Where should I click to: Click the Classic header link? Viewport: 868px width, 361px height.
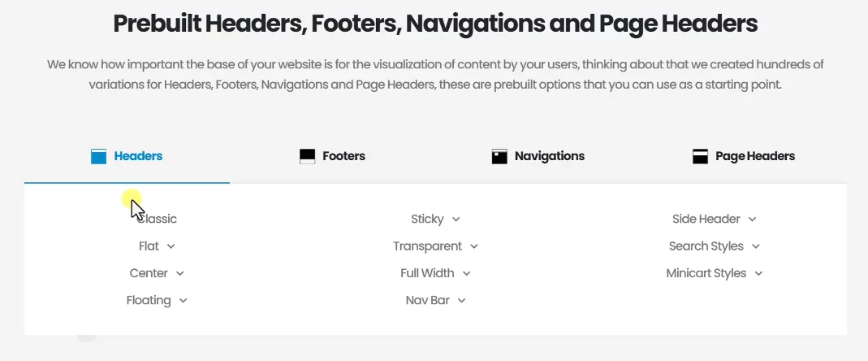click(157, 219)
